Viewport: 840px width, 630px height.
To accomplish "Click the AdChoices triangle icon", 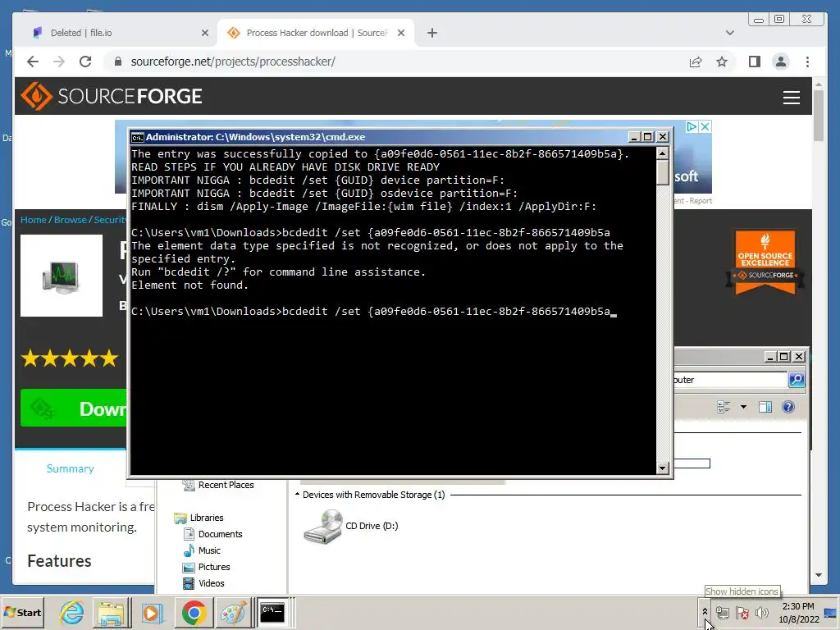I will tap(692, 126).
